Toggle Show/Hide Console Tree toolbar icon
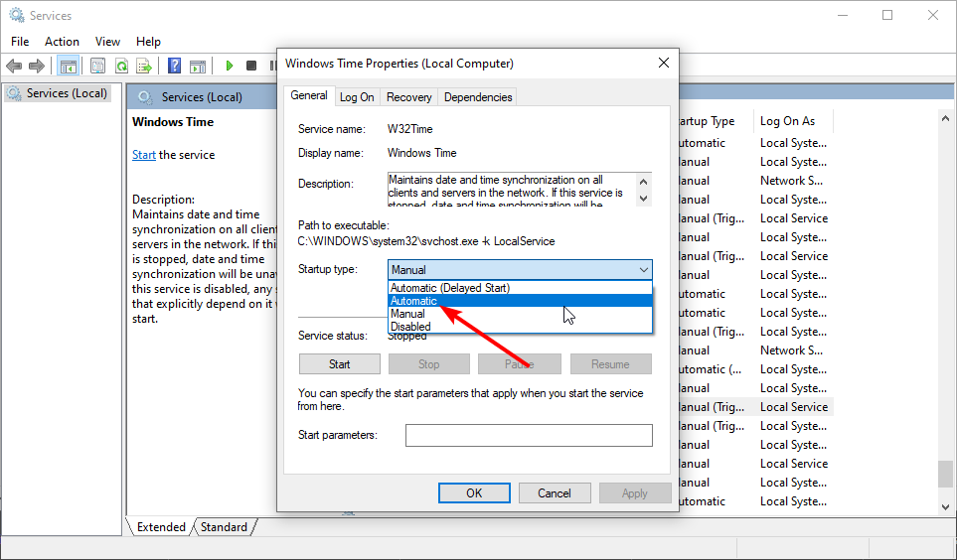Viewport: 957px width, 560px height. [68, 66]
